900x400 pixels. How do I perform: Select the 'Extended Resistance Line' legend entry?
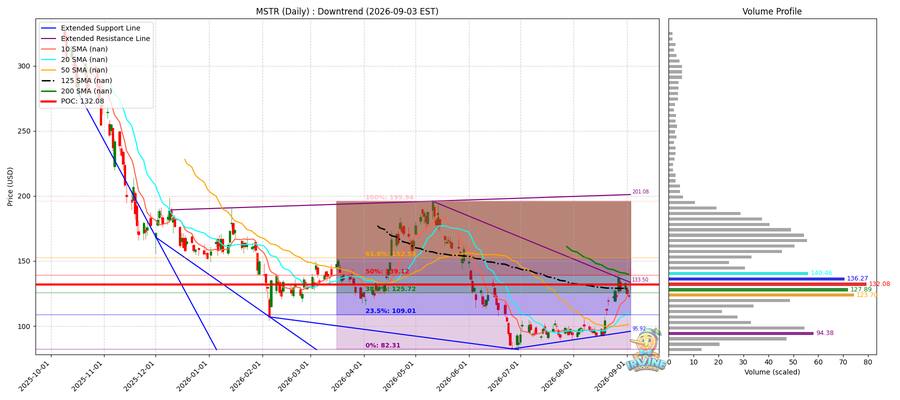point(95,38)
